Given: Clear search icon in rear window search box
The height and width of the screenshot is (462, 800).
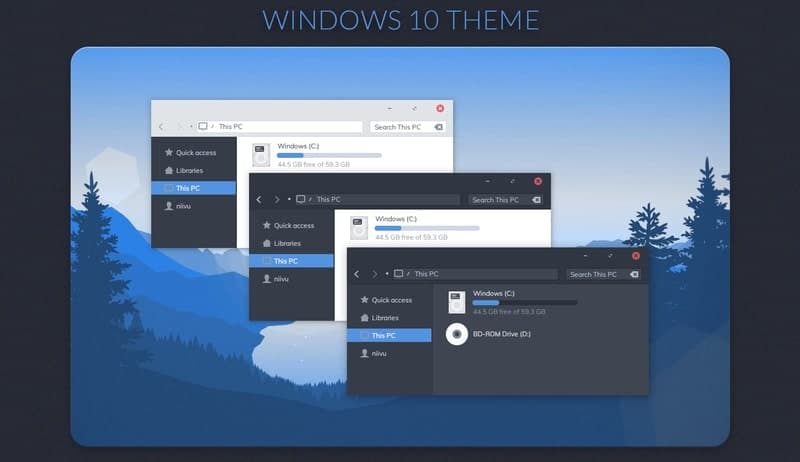Looking at the screenshot, I should click(438, 127).
